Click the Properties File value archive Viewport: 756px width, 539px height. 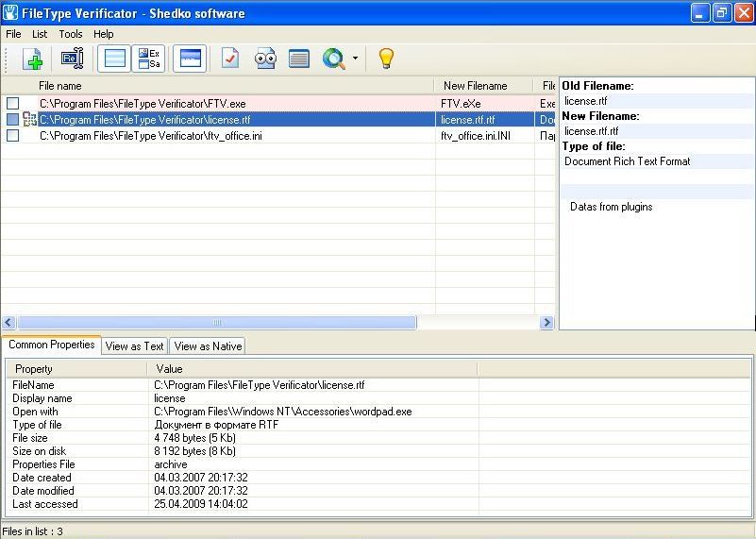(x=171, y=464)
